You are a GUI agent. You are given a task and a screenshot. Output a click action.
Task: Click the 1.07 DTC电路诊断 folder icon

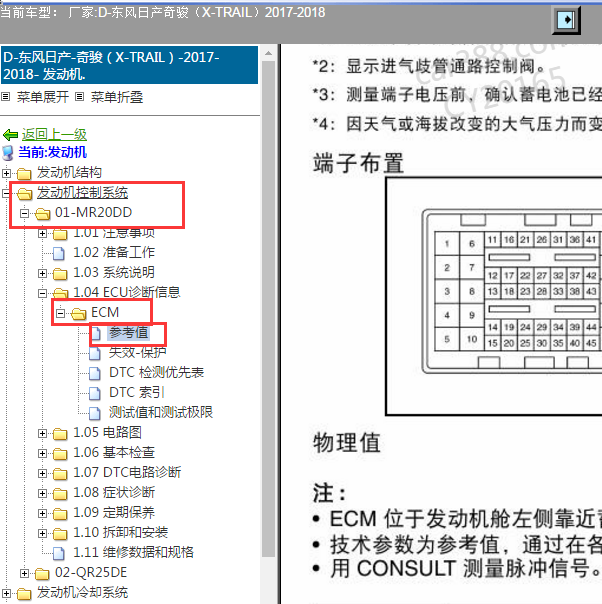click(60, 474)
